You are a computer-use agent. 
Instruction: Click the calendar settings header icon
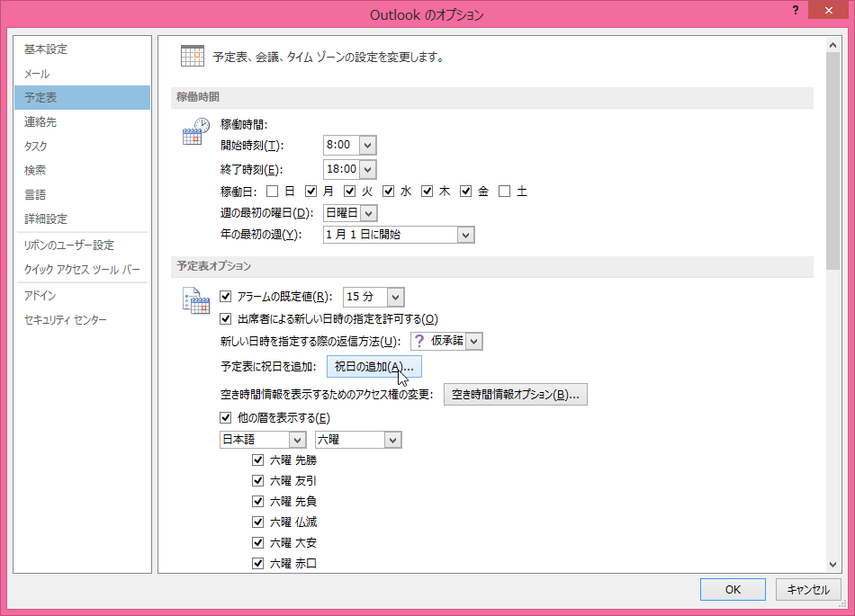pos(193,56)
